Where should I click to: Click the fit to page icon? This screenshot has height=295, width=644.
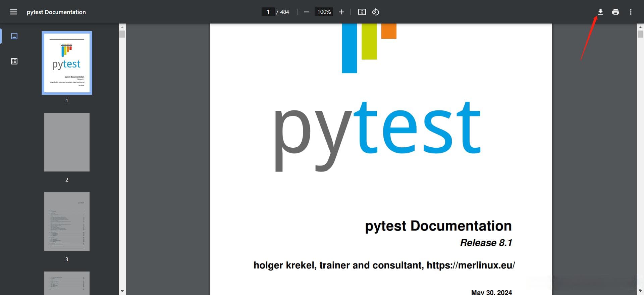click(362, 12)
